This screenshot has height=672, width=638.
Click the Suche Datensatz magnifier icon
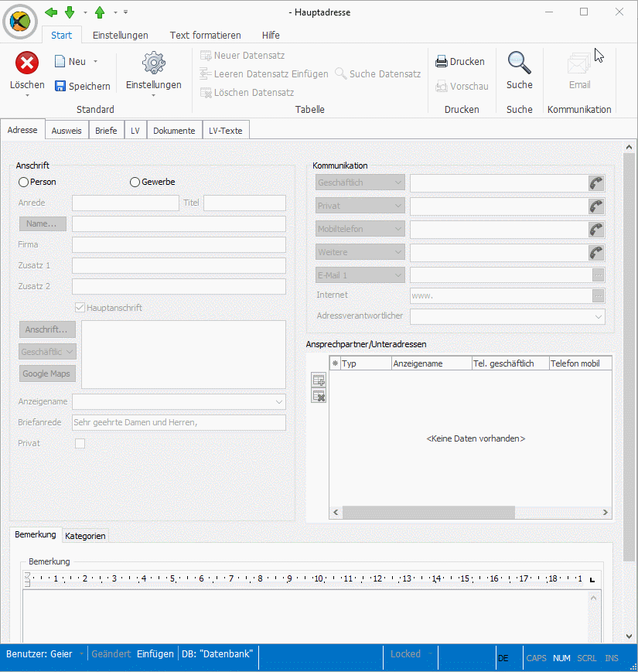pos(340,73)
